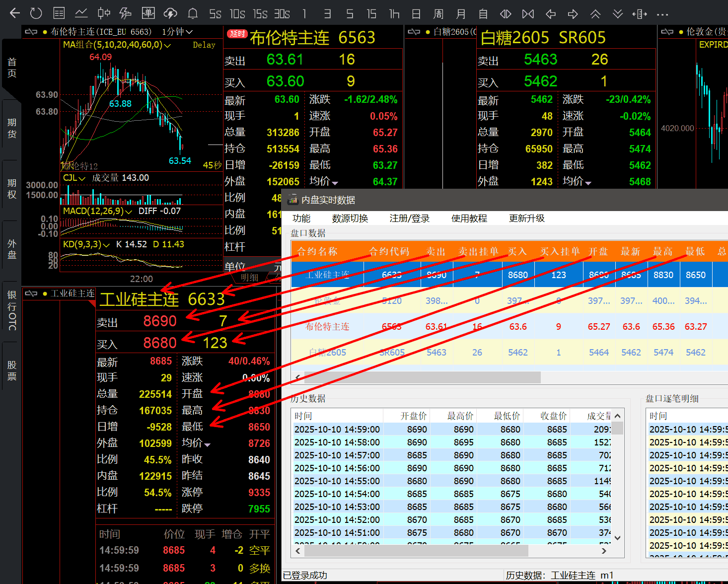Screen dimensions: 728x584
Task: Click the refresh icon in top toolbar
Action: click(36, 13)
